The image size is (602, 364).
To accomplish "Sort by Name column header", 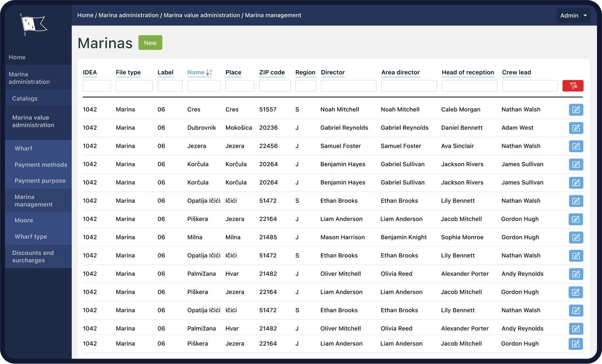I will (x=196, y=72).
